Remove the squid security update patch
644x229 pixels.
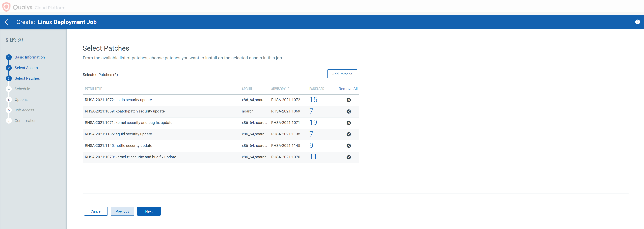tap(348, 134)
